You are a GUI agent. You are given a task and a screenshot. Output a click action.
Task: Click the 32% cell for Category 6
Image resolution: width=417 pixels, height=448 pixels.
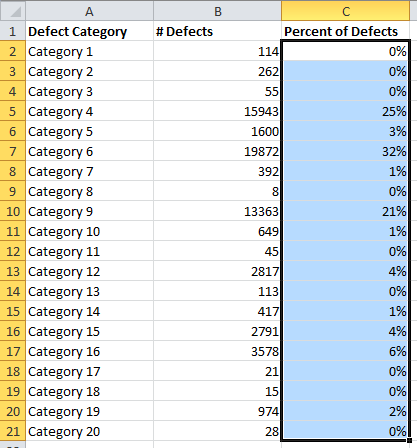click(346, 151)
